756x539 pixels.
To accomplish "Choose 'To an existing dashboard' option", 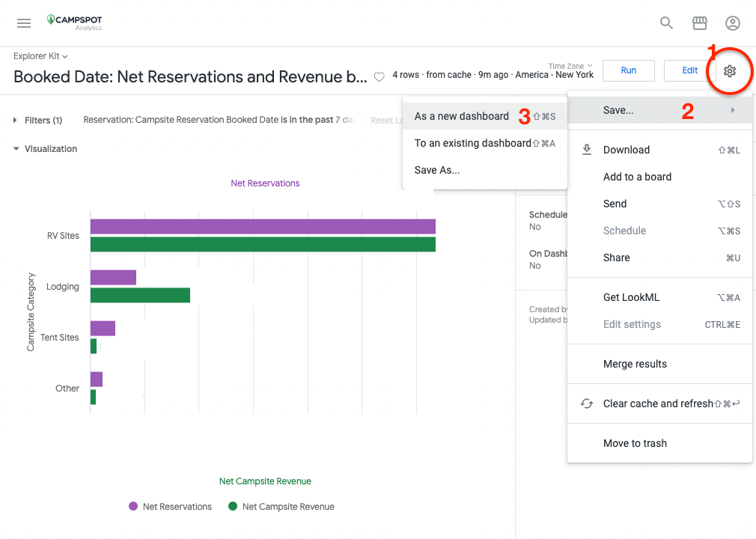I will tap(472, 143).
